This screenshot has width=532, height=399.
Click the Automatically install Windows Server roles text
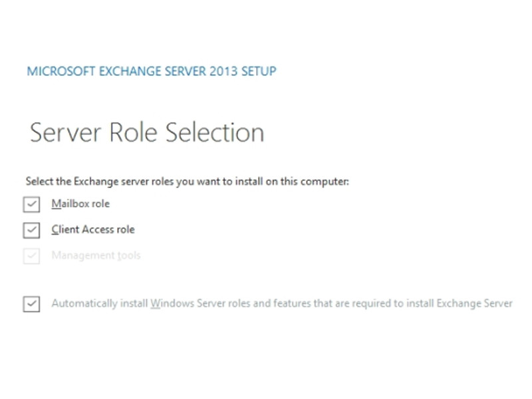tap(281, 303)
